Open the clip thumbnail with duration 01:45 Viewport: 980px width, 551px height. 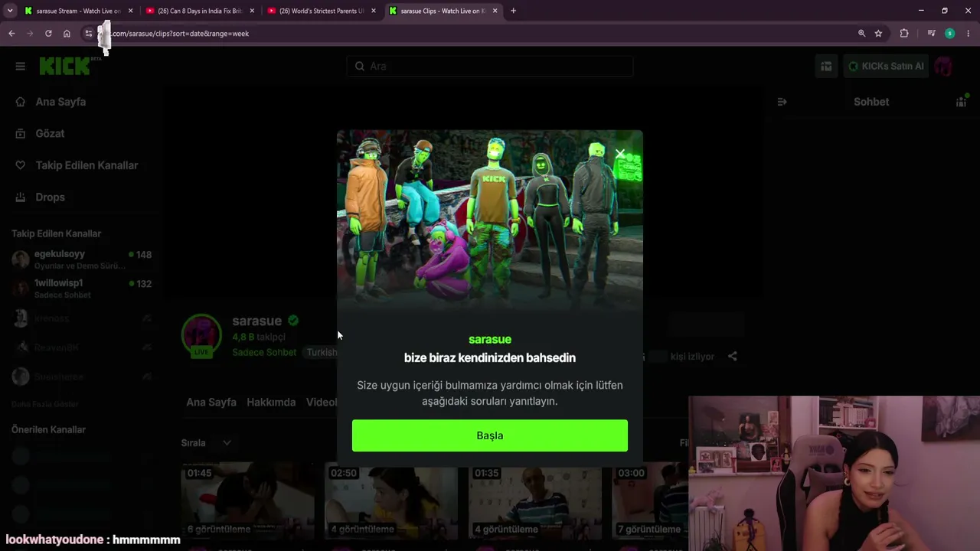pos(247,501)
